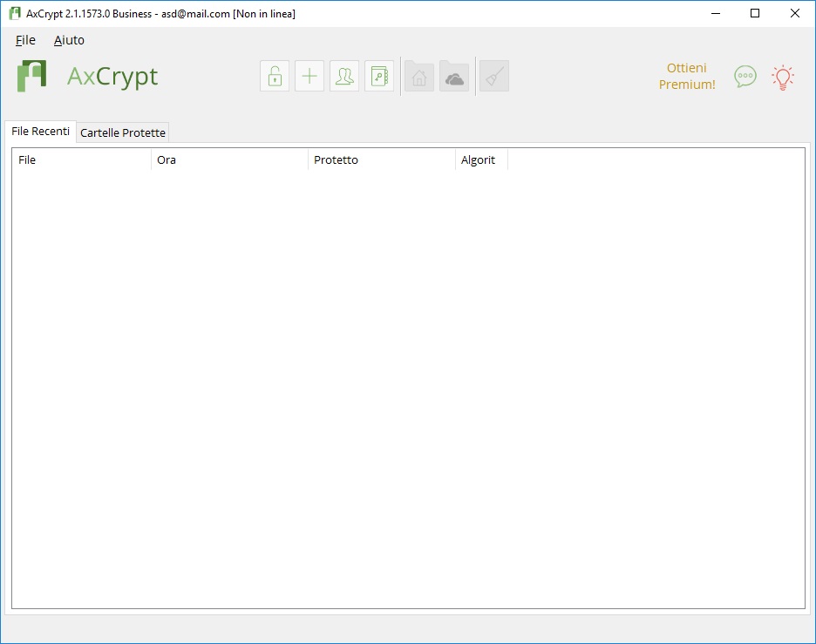Sort by the Algorit column header

click(481, 159)
